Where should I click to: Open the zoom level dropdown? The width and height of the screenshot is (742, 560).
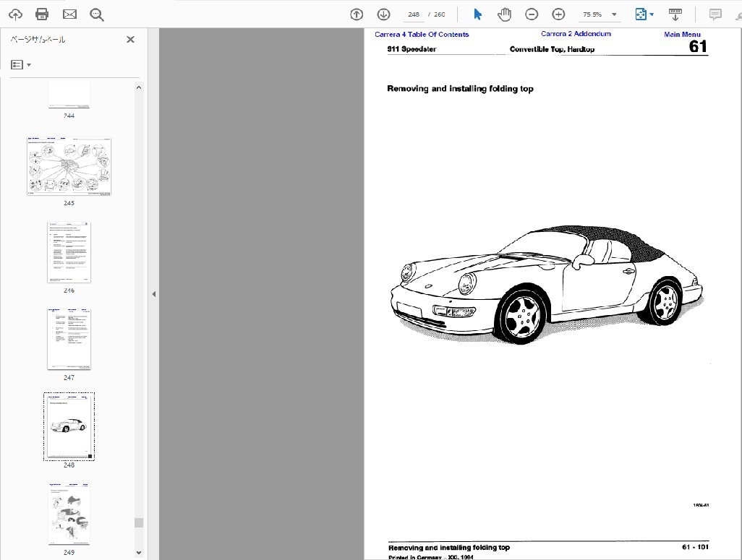[x=614, y=14]
